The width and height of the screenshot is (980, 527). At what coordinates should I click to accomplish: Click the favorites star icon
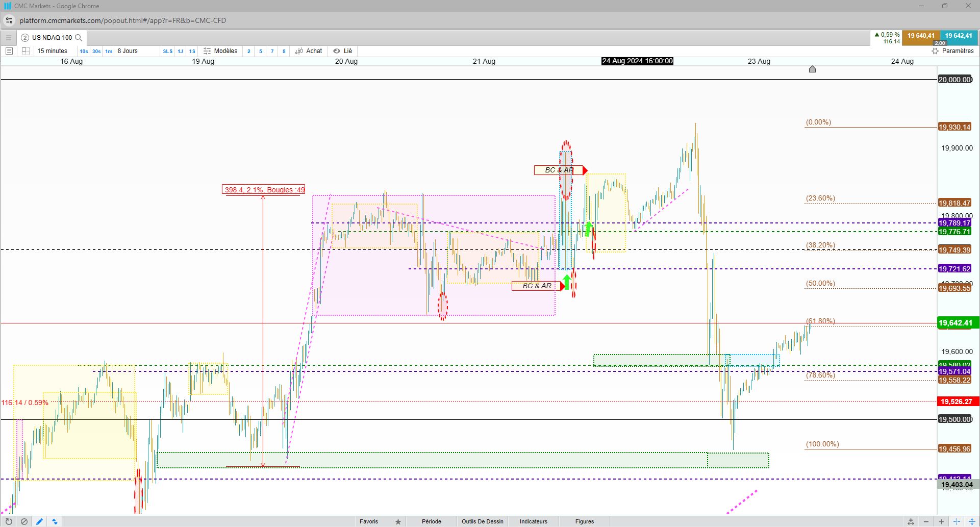(398, 521)
